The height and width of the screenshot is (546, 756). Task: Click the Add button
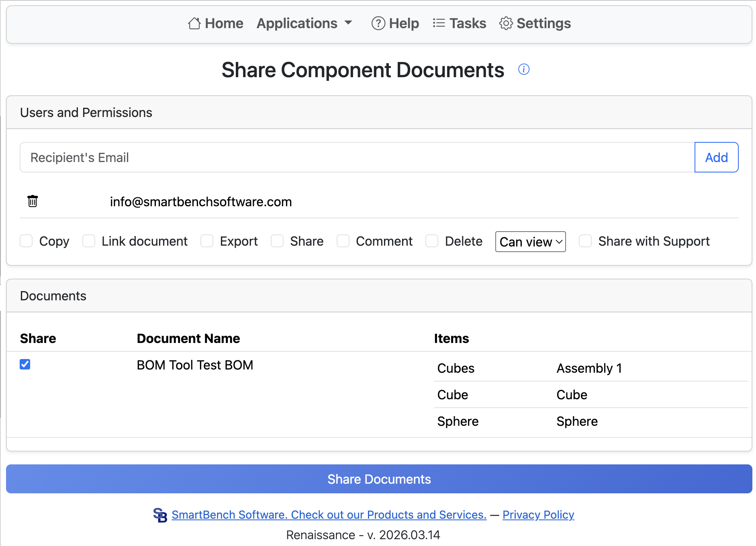coord(716,157)
